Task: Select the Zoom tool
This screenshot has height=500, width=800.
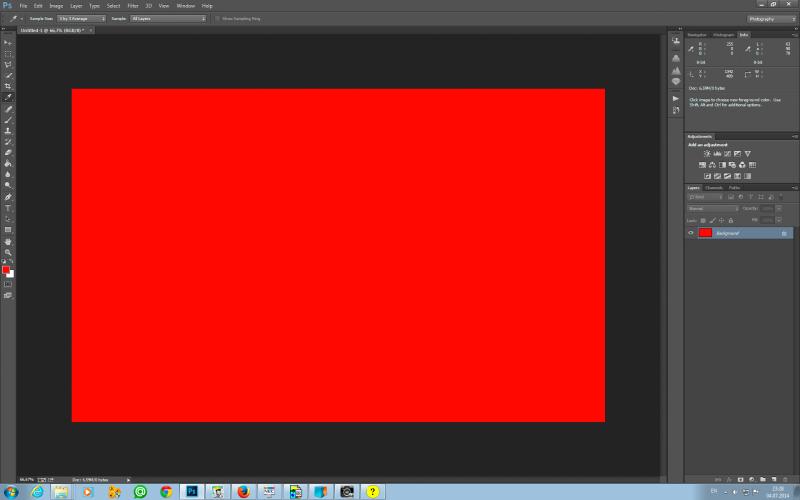Action: pyautogui.click(x=8, y=253)
